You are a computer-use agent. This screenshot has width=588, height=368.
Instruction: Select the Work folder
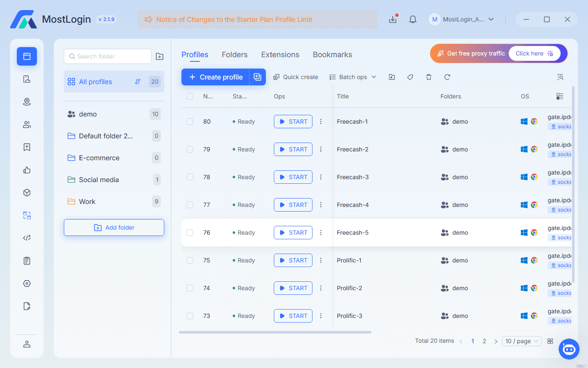[114, 201]
